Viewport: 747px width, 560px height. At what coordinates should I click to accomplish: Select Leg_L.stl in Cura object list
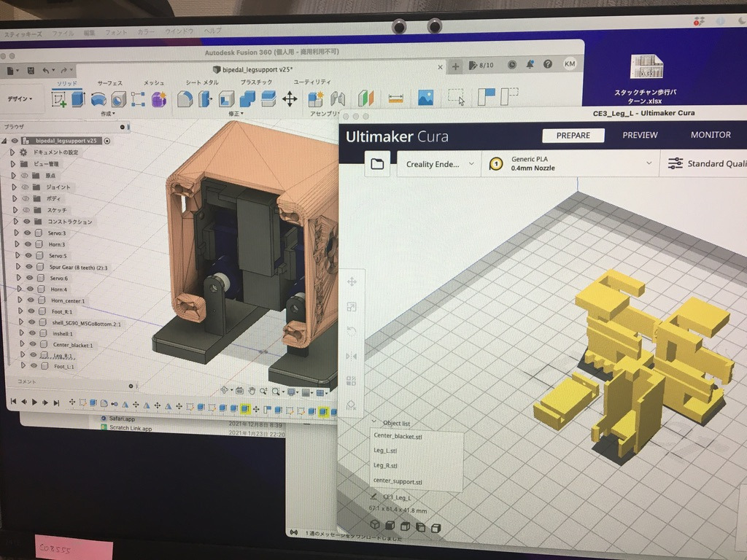tap(385, 451)
